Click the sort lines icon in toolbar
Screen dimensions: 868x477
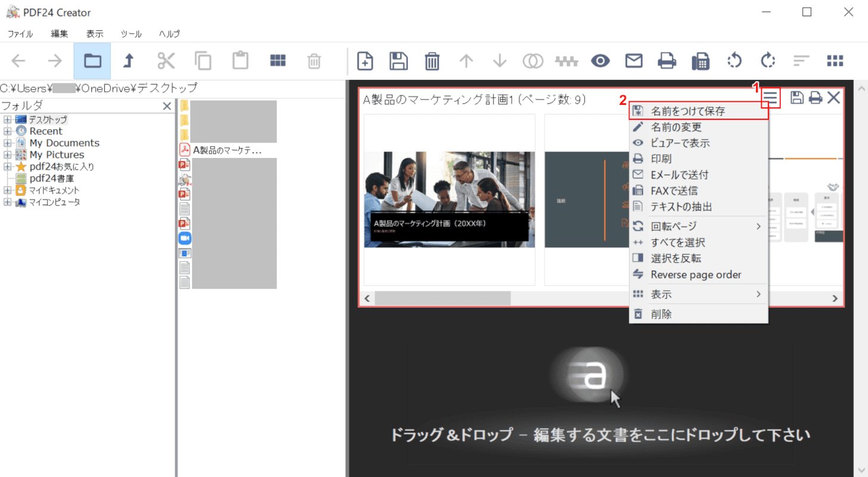801,61
